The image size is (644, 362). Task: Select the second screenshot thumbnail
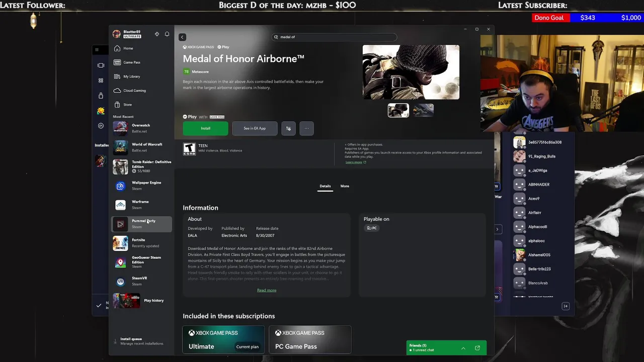click(x=424, y=110)
